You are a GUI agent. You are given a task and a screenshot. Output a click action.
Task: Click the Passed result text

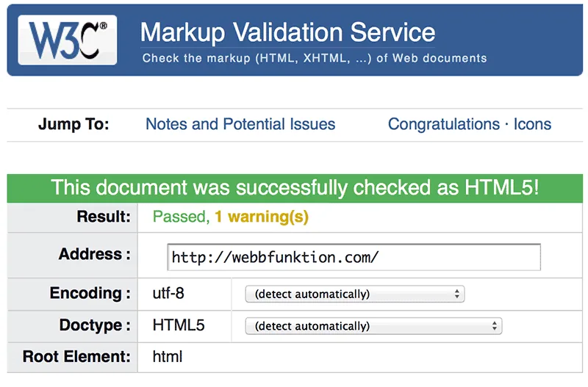pyautogui.click(x=181, y=217)
